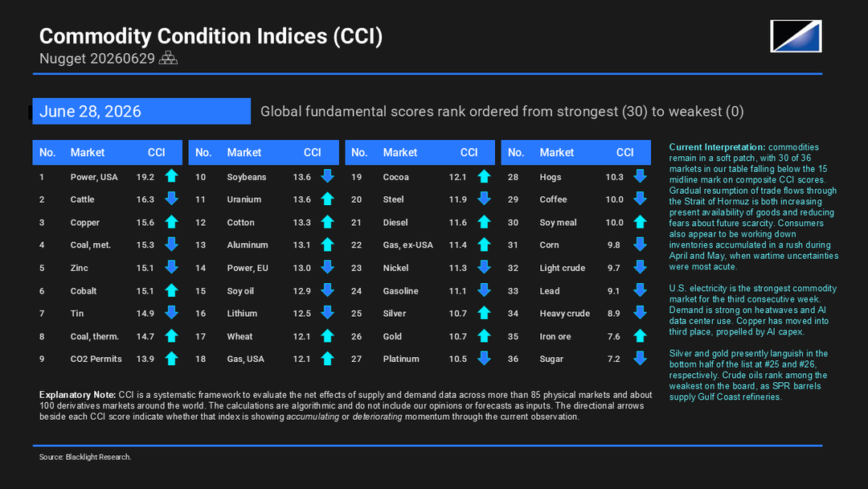Screen dimensions: 868x489
Task: Click the CCI header above Soybeans score
Action: pos(312,152)
